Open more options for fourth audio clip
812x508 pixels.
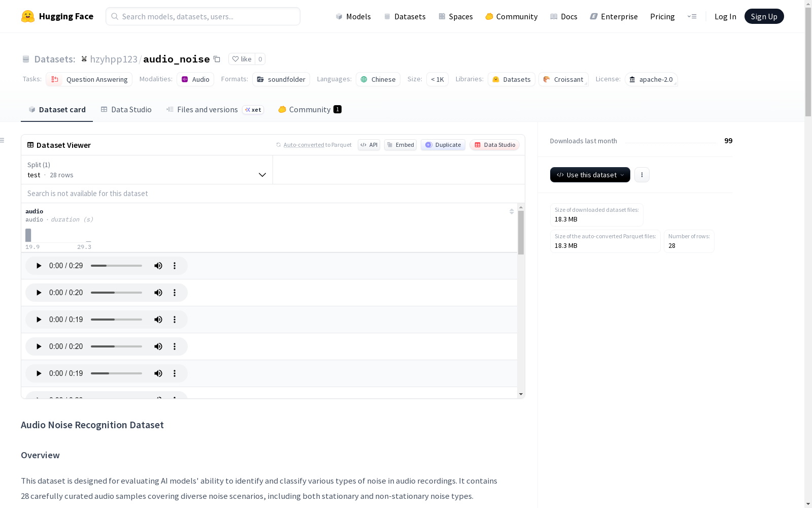pyautogui.click(x=175, y=346)
